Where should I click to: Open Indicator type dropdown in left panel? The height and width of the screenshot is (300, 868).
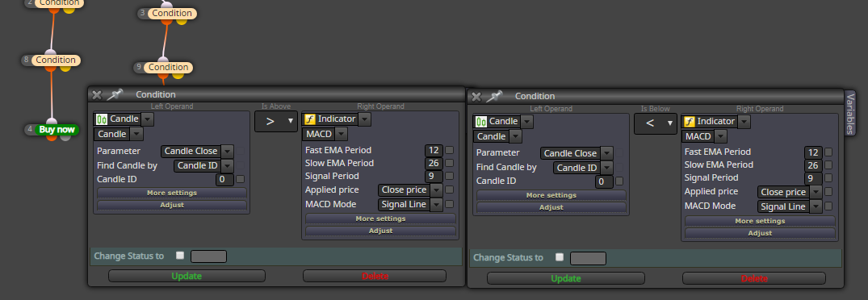coord(364,119)
